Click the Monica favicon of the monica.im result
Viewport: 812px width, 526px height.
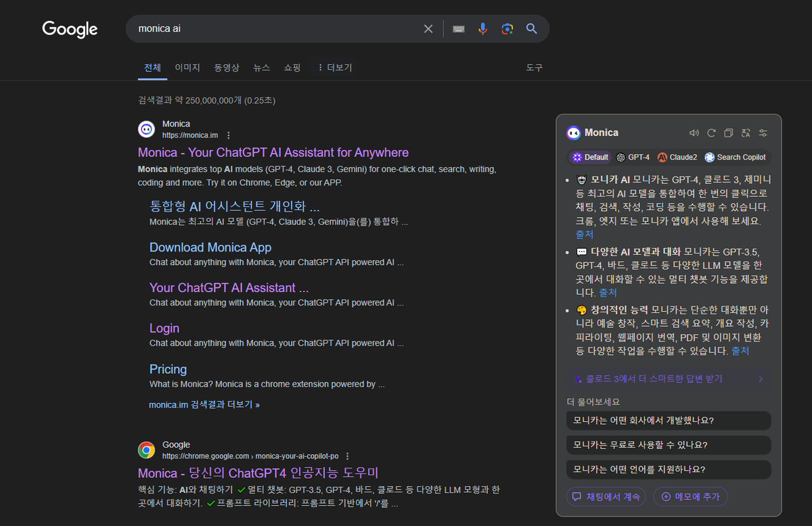tap(146, 129)
